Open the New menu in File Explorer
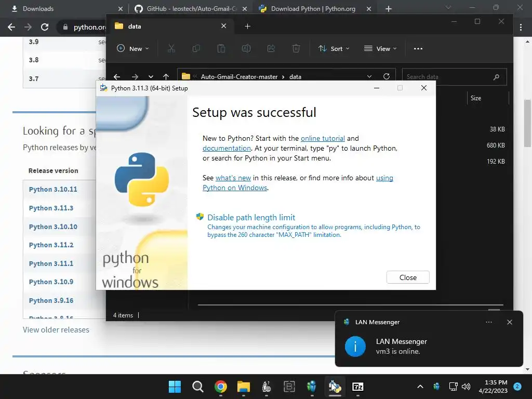The width and height of the screenshot is (532, 399). [x=133, y=48]
